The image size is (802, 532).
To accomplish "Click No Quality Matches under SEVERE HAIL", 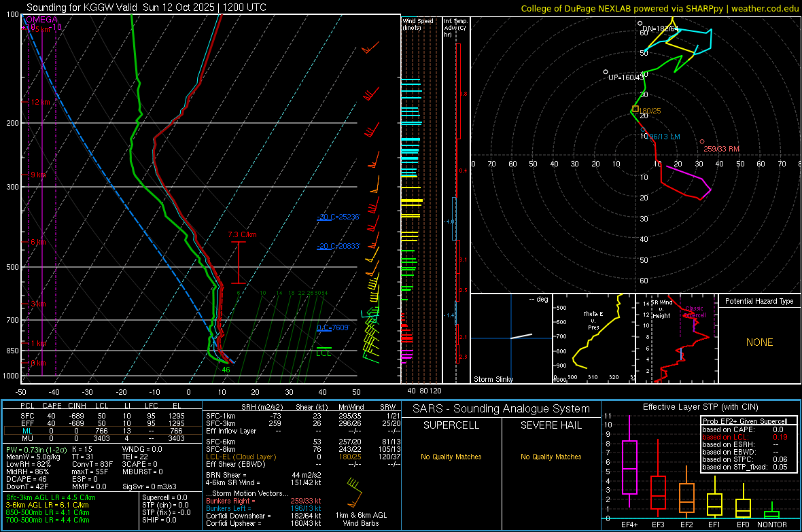I will [551, 457].
